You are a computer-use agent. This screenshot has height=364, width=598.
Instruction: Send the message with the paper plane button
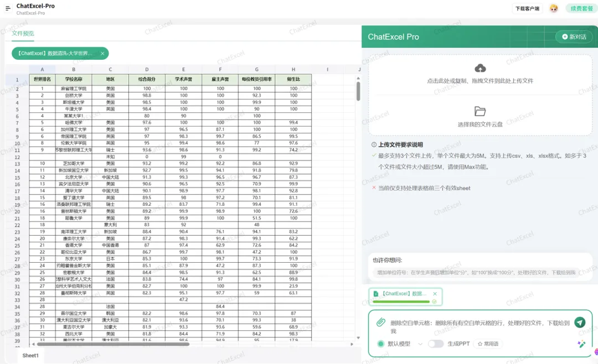[580, 323]
